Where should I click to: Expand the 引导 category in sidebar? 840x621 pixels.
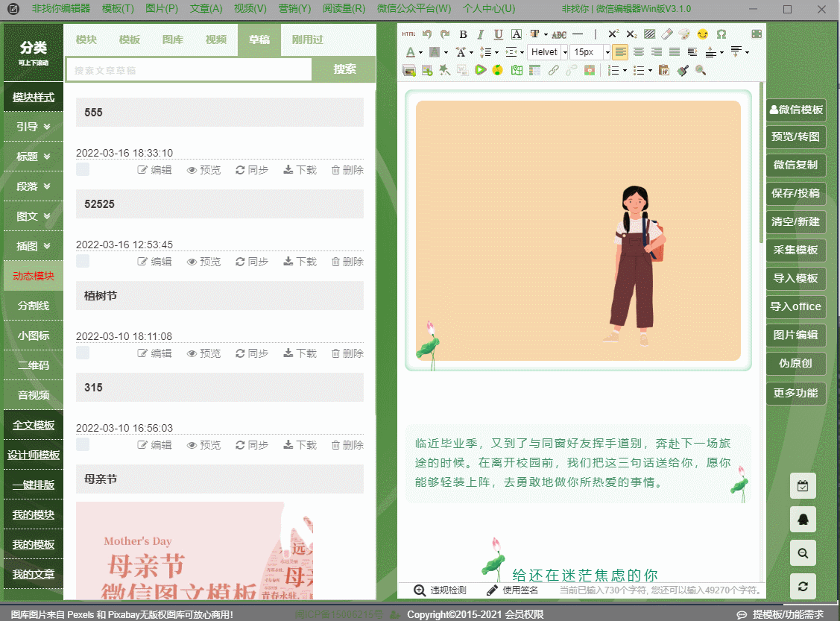coord(34,127)
